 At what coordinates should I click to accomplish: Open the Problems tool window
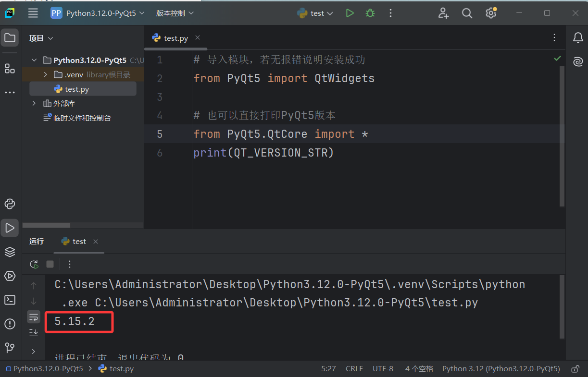pyautogui.click(x=10, y=324)
